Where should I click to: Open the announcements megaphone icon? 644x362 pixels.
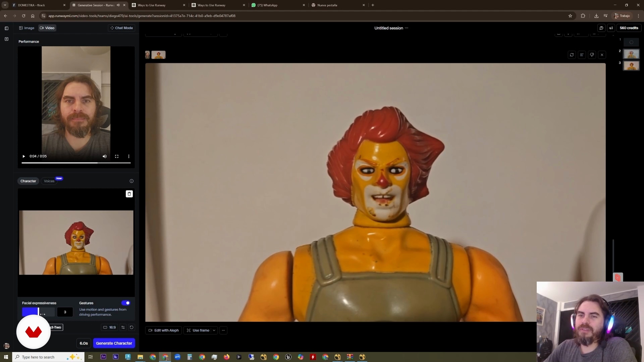pyautogui.click(x=611, y=28)
